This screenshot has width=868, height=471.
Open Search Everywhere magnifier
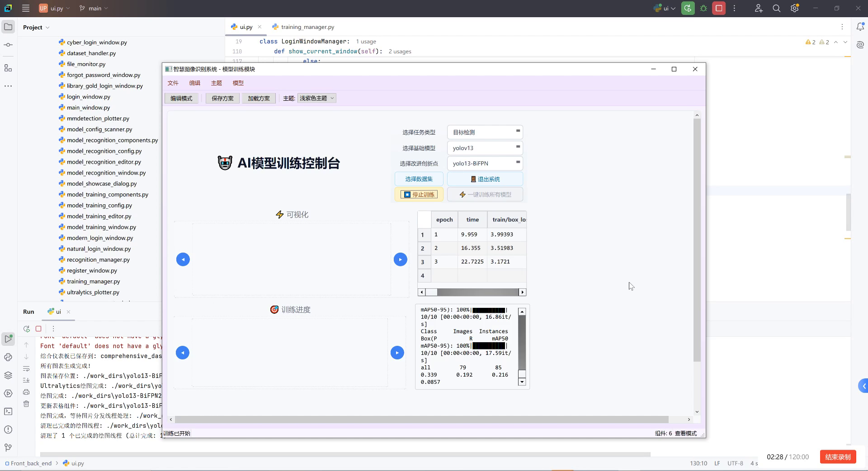(x=777, y=8)
